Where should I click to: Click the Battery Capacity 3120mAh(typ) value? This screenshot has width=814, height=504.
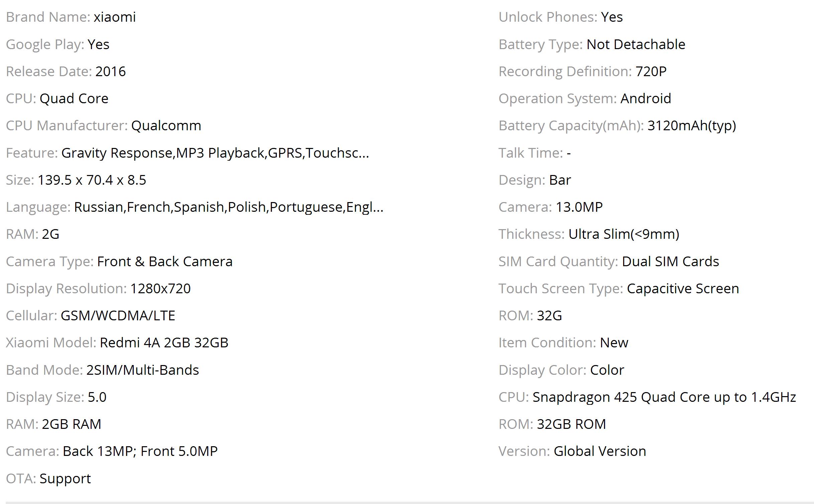coord(692,126)
